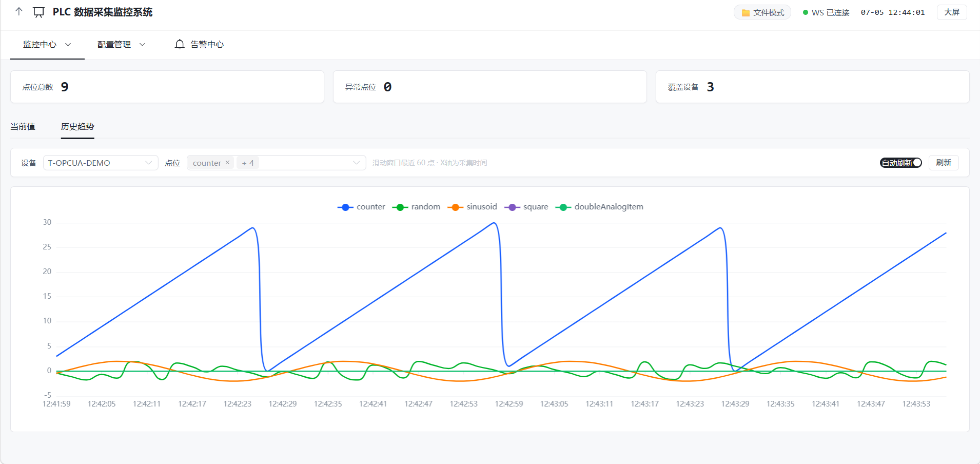Click the green WS connection status dot
Viewport: 980px width, 464px height.
(806, 12)
